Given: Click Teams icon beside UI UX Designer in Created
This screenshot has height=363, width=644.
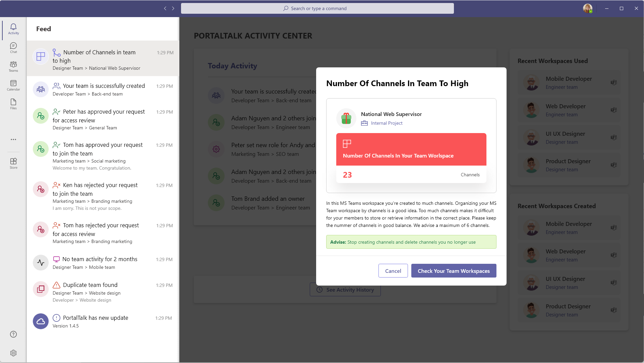Looking at the screenshot, I should point(613,283).
